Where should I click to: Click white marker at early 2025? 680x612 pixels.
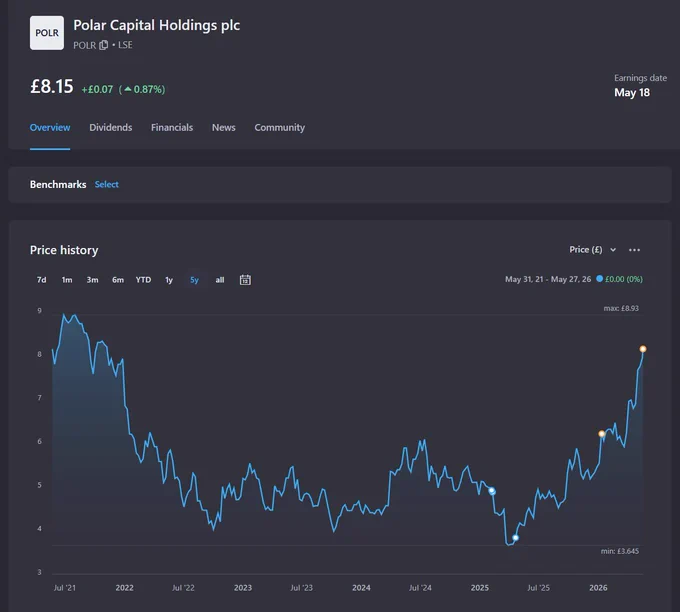point(492,491)
